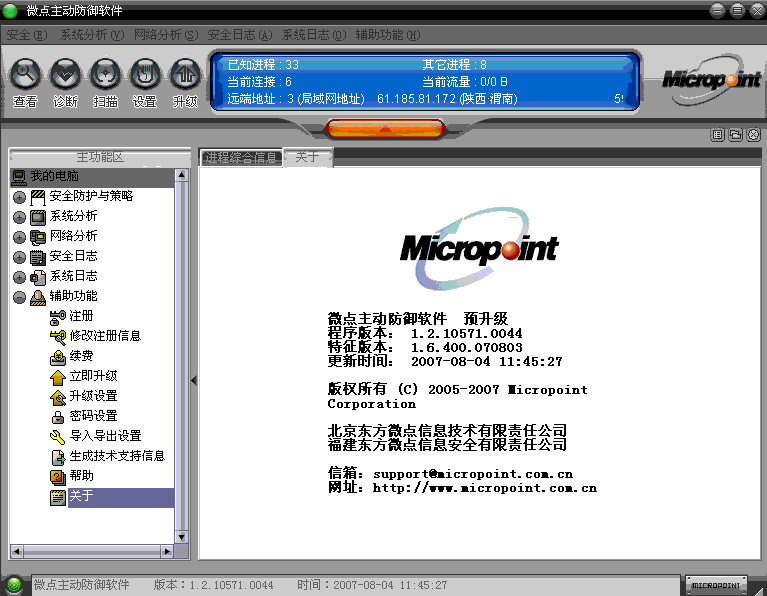
Task: Select 立即升级 in the tree
Action: (x=93, y=376)
